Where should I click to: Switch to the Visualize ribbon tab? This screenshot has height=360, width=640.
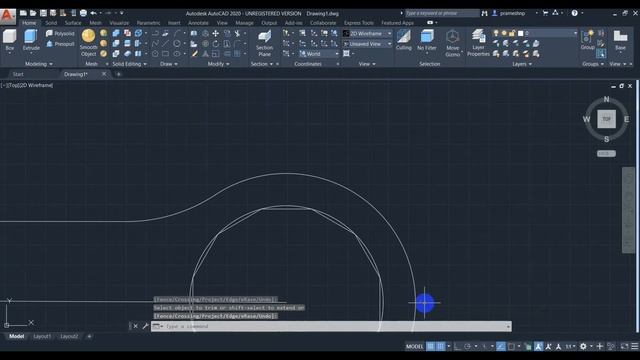pos(119,23)
